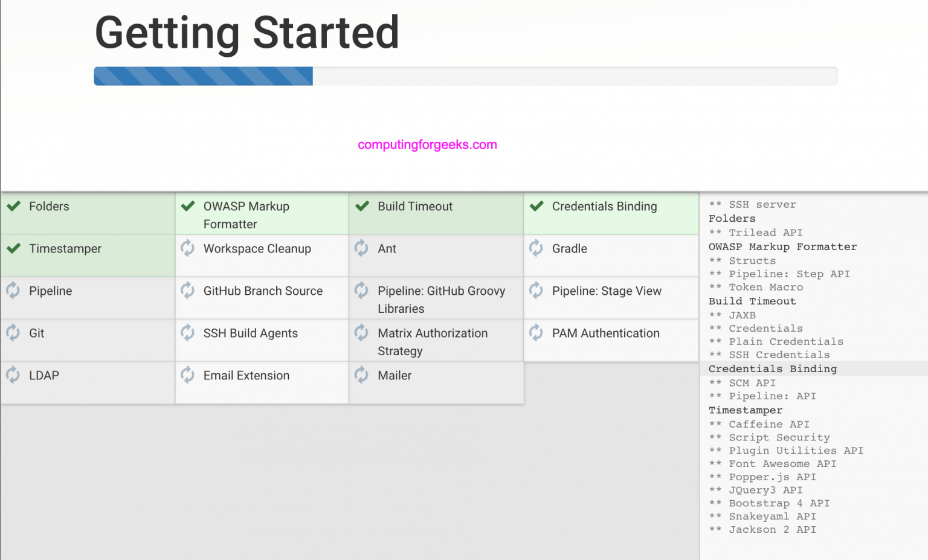Viewport: 928px width, 560px height.
Task: Click the checkmark icon next to Build Timeout
Action: (362, 206)
